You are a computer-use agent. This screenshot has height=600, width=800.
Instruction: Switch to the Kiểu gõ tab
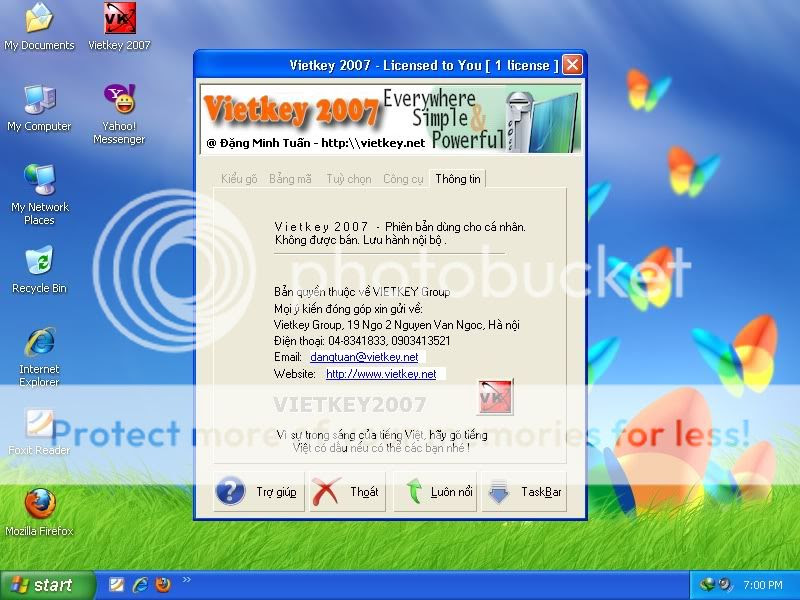pos(239,179)
